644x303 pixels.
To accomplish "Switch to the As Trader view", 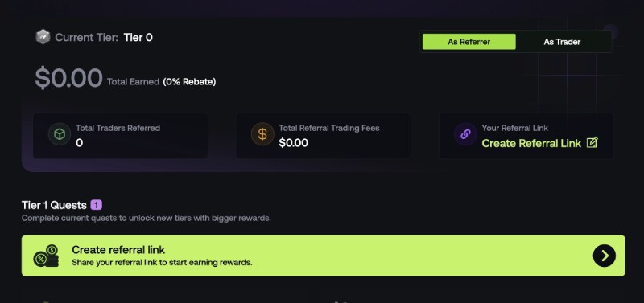I will point(562,42).
